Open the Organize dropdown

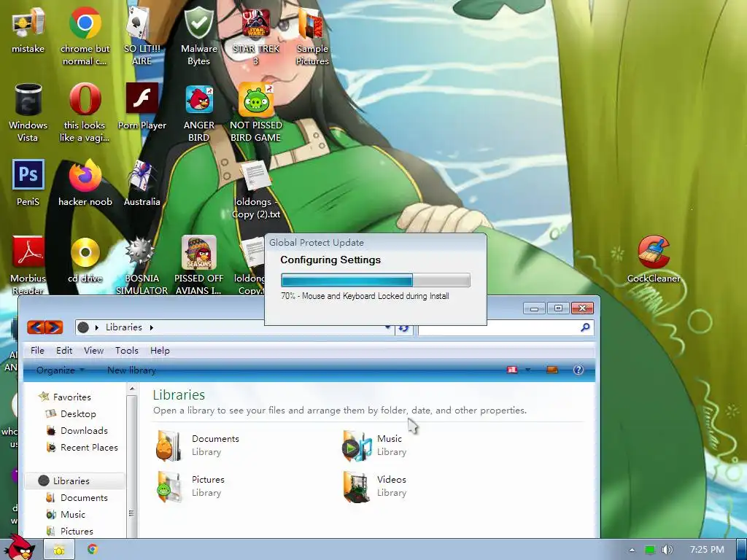pyautogui.click(x=60, y=370)
